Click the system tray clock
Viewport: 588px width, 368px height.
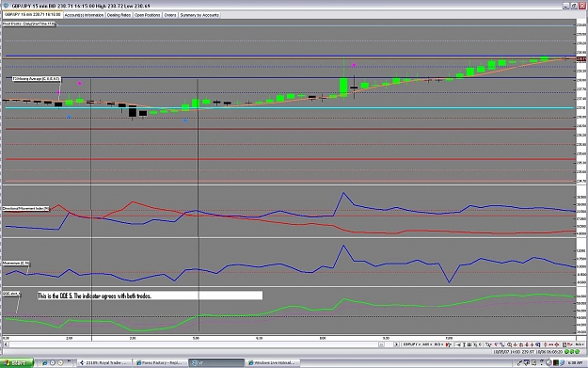tap(575, 362)
